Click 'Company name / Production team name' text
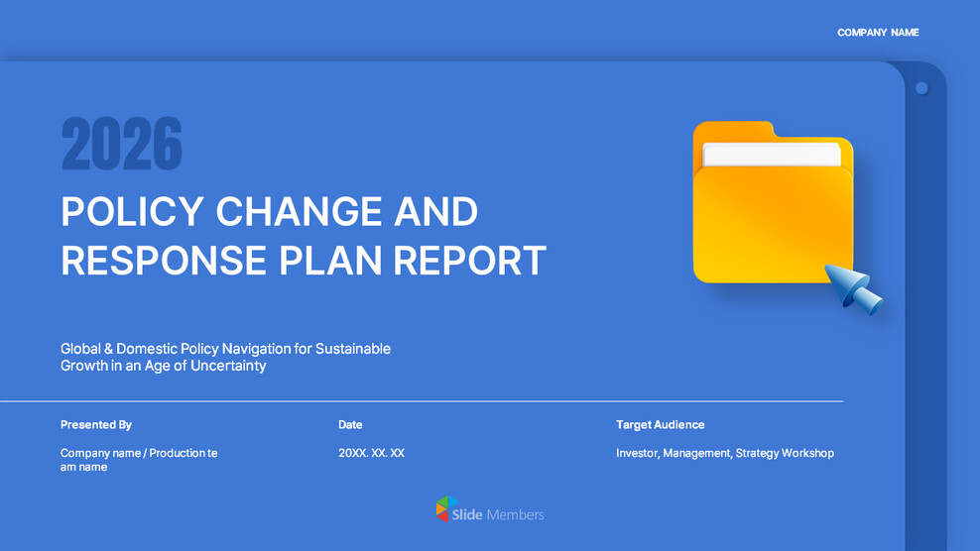This screenshot has width=980, height=551. 139,460
